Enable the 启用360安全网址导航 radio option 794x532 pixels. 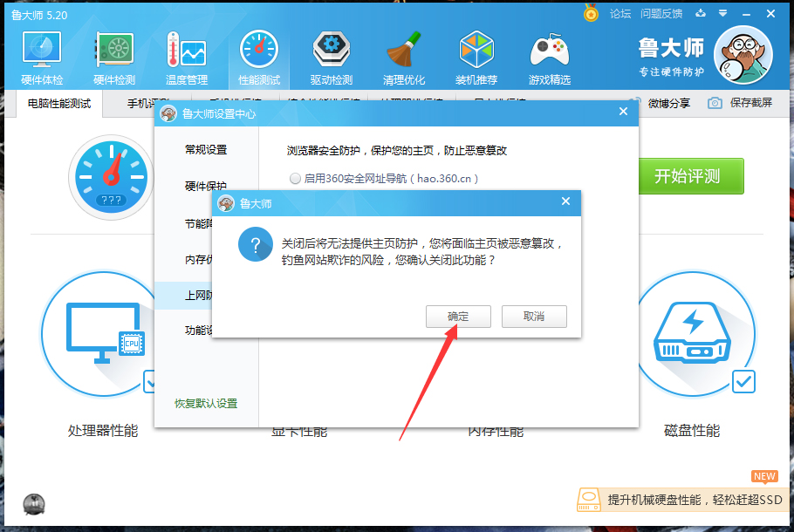pos(296,178)
